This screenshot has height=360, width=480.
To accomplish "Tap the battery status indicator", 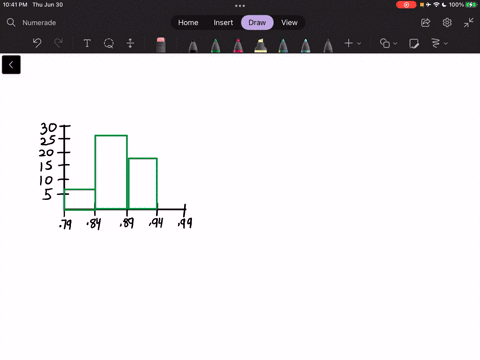I will coord(471,5).
